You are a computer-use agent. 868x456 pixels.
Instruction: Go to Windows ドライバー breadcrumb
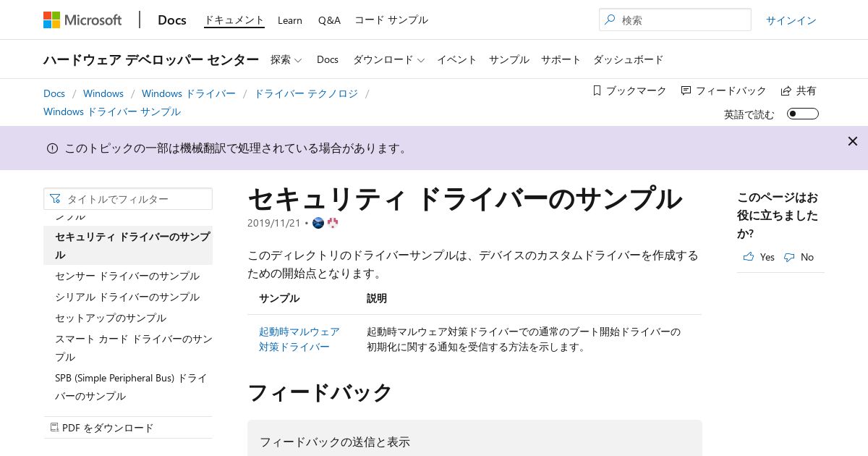pyautogui.click(x=189, y=93)
